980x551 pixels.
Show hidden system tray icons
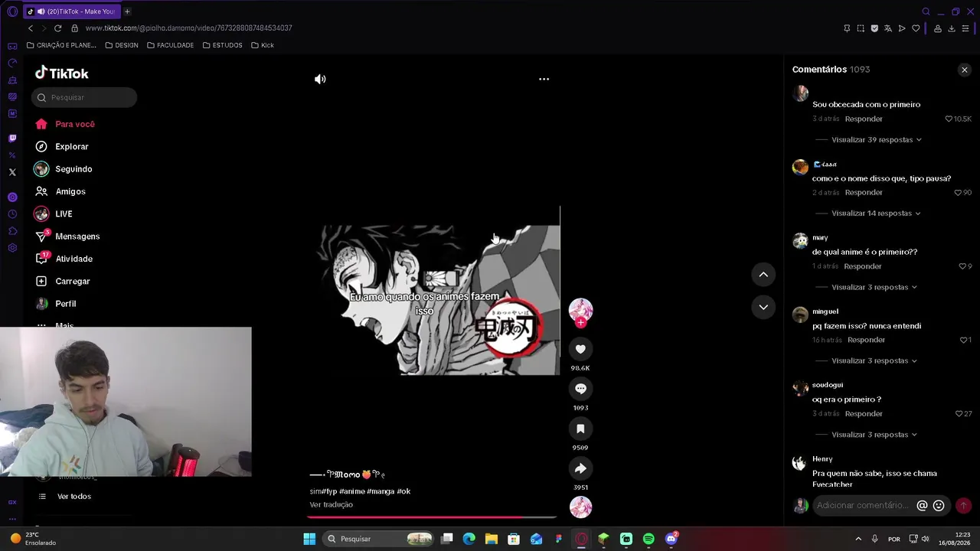pos(857,539)
